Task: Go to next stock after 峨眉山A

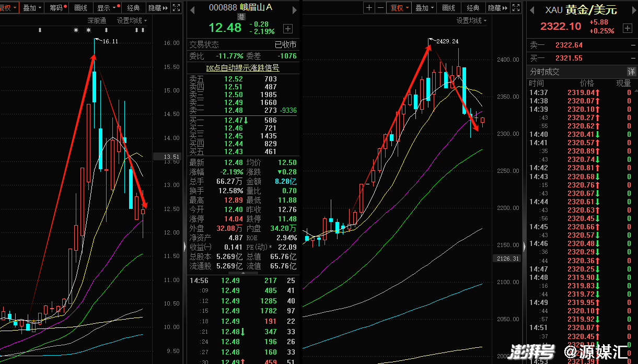Action: pos(294,9)
